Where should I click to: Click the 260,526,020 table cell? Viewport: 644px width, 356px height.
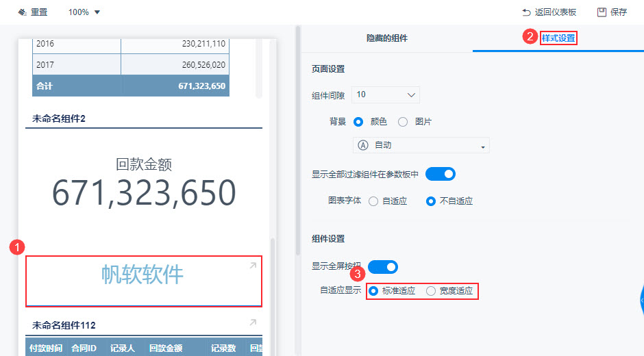pos(175,64)
